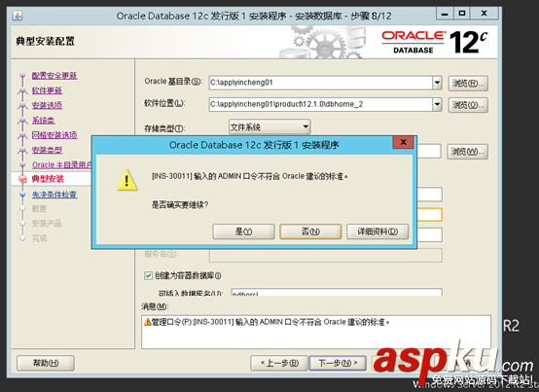Click the red 典型安装 step marker icon

point(22,179)
